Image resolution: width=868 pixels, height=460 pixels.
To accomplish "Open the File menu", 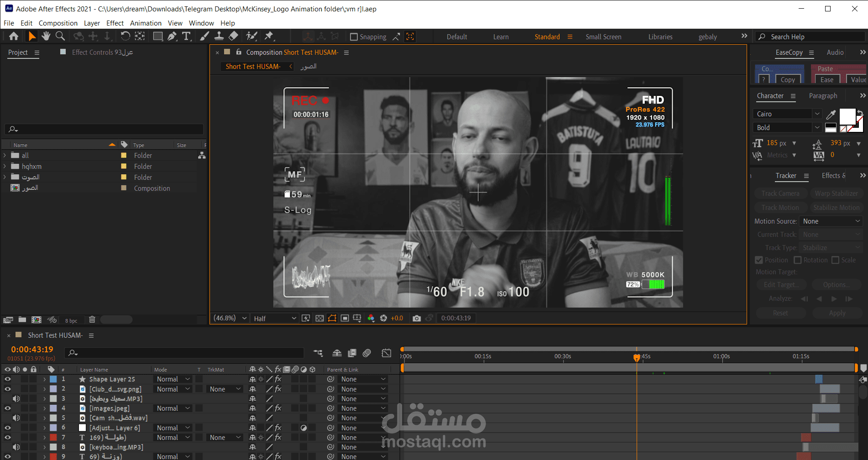I will 9,23.
